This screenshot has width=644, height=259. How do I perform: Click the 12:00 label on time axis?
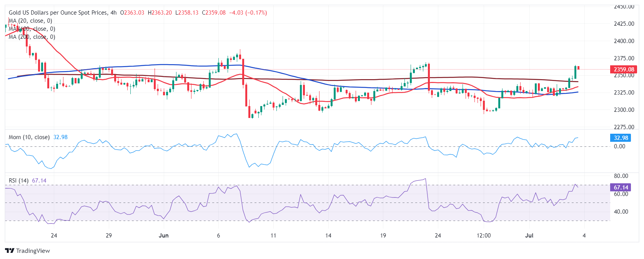[484, 236]
